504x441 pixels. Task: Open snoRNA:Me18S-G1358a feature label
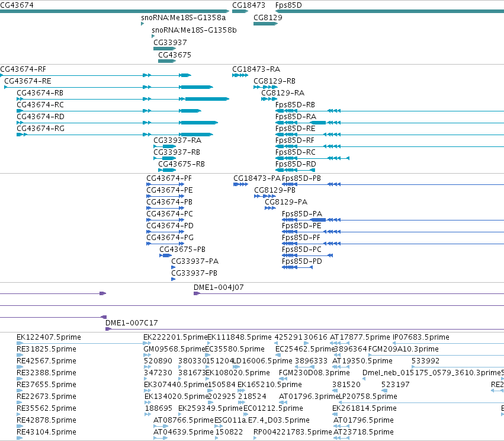(x=184, y=18)
